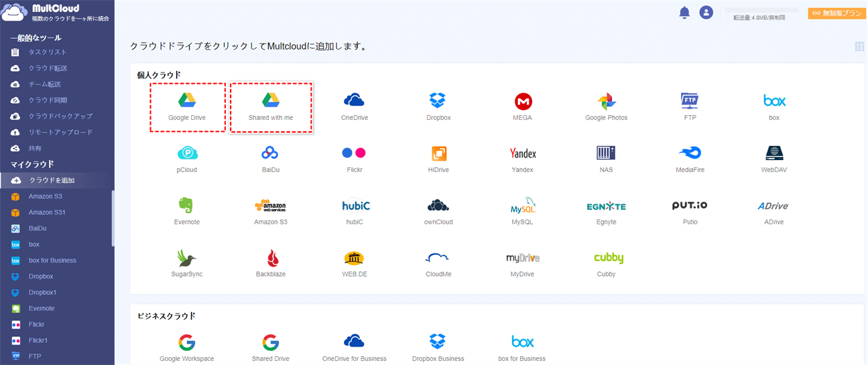Select the OneDrive cloud icon
The height and width of the screenshot is (365, 868).
click(355, 107)
